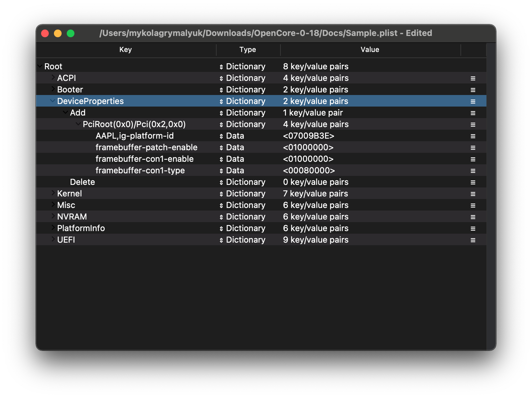This screenshot has height=398, width=532.
Task: Click the row menu icon for ACPI
Action: (x=473, y=78)
